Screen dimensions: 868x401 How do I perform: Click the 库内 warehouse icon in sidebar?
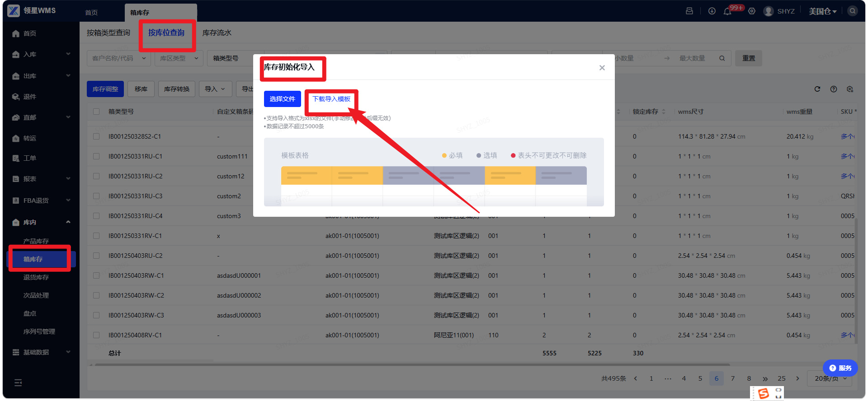[x=16, y=222]
